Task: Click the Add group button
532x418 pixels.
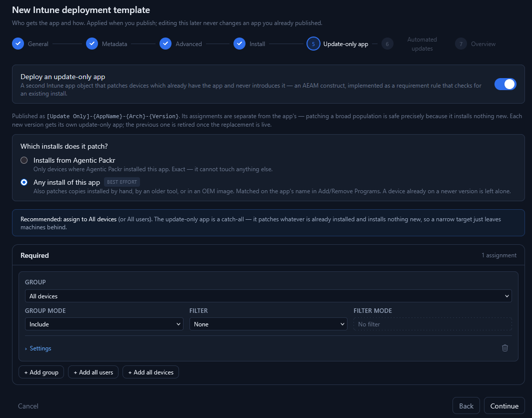Action: click(41, 372)
